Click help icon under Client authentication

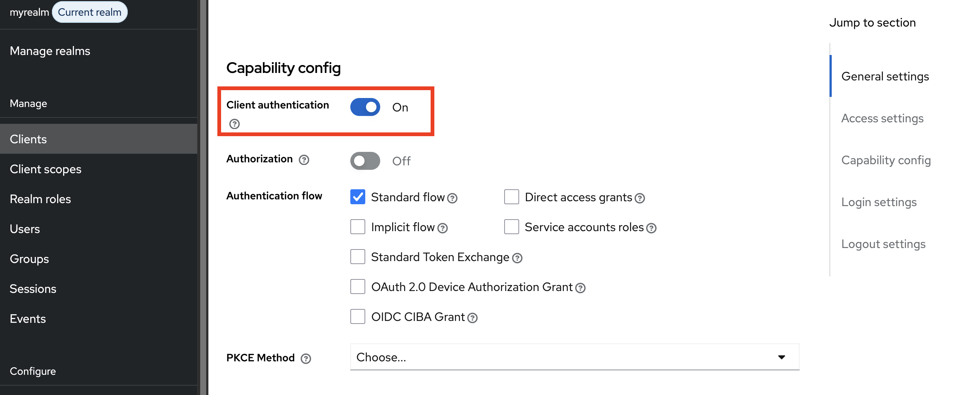pos(234,124)
